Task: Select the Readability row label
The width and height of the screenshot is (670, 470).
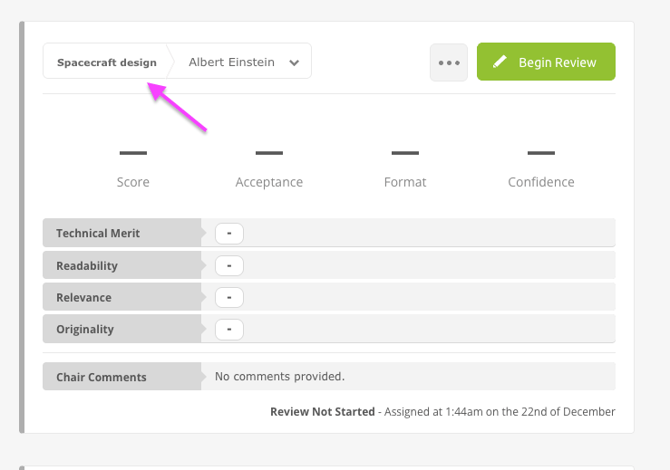Action: pyautogui.click(x=87, y=265)
